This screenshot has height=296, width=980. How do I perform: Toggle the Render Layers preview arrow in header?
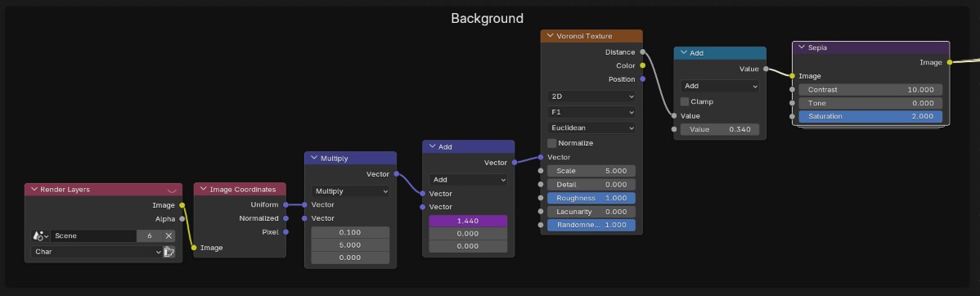(x=172, y=190)
